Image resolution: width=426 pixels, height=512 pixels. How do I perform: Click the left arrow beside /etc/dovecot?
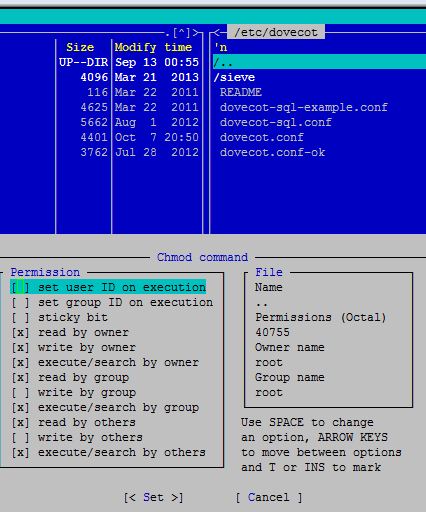click(x=217, y=33)
